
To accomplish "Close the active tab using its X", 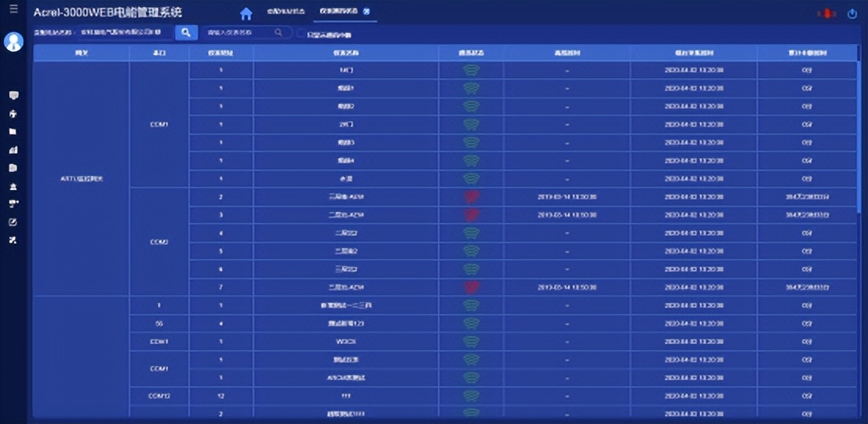I will click(367, 13).
